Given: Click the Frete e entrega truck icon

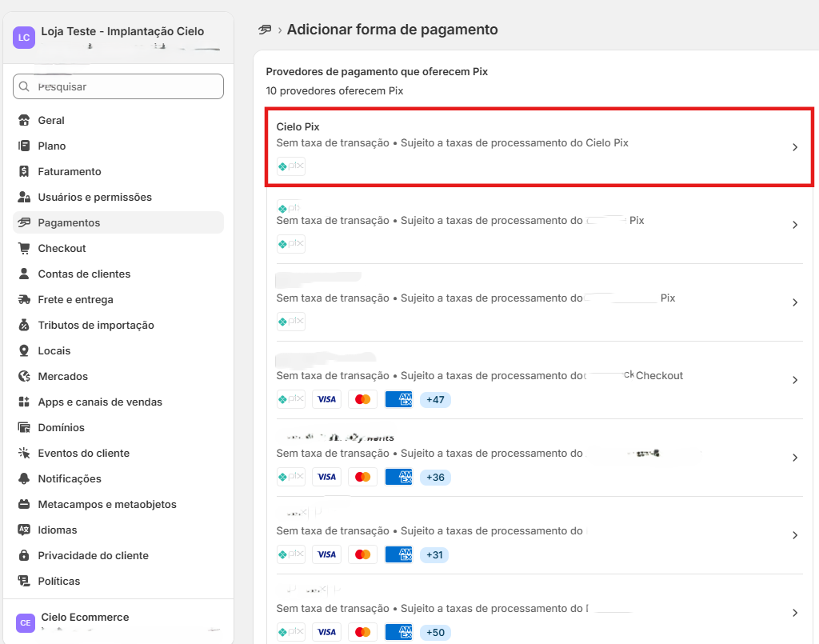Looking at the screenshot, I should point(24,299).
